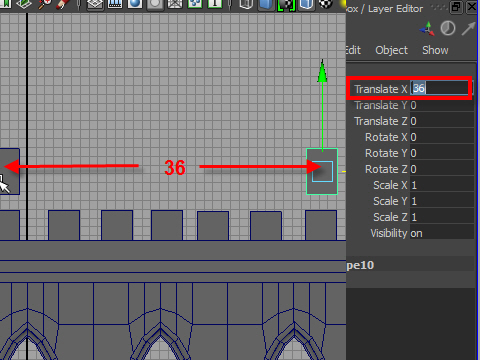This screenshot has height=360, width=480.
Task: Turn on textured display checker icon
Action: pyautogui.click(x=326, y=4)
